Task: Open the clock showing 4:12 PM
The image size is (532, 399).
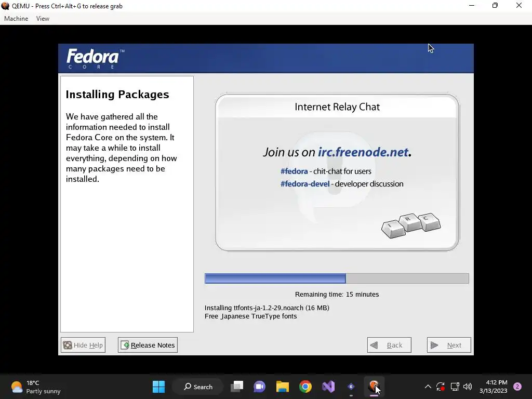Action: [x=494, y=387]
